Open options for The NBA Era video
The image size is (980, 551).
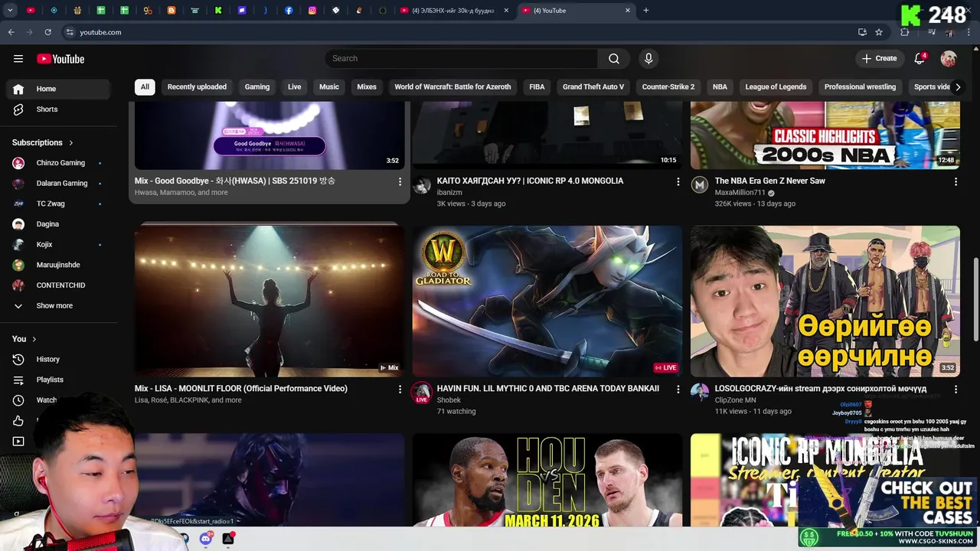click(955, 181)
